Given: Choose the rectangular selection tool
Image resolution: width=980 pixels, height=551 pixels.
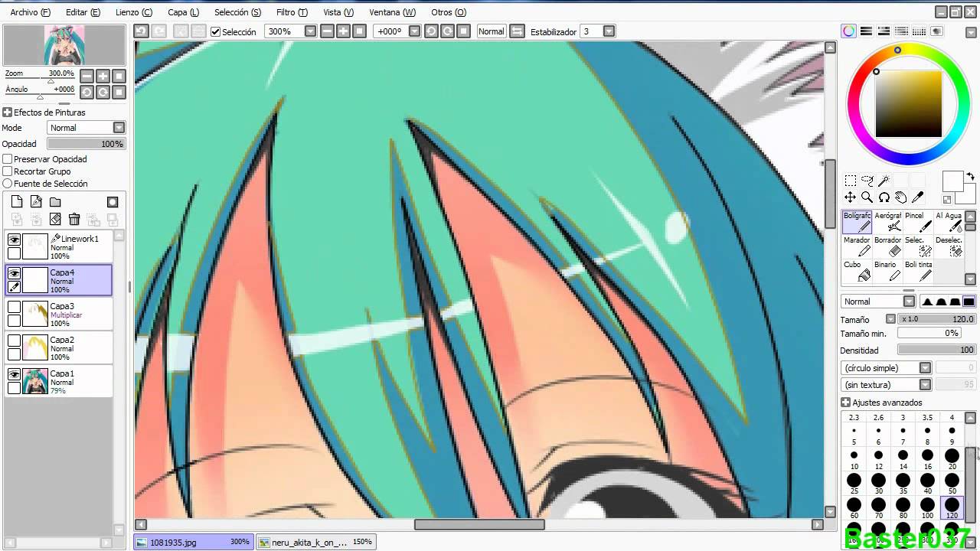Looking at the screenshot, I should (x=851, y=181).
